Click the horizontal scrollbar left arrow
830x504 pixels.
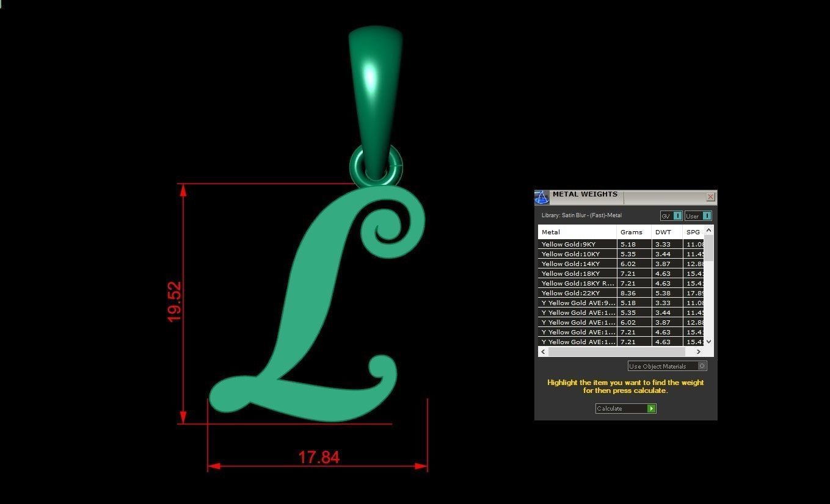pyautogui.click(x=543, y=352)
